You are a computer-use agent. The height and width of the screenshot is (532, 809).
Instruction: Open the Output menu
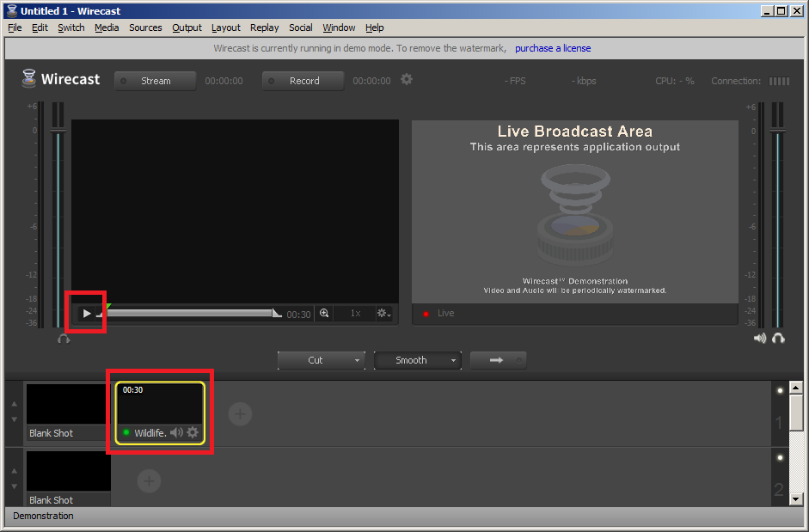[x=187, y=28]
